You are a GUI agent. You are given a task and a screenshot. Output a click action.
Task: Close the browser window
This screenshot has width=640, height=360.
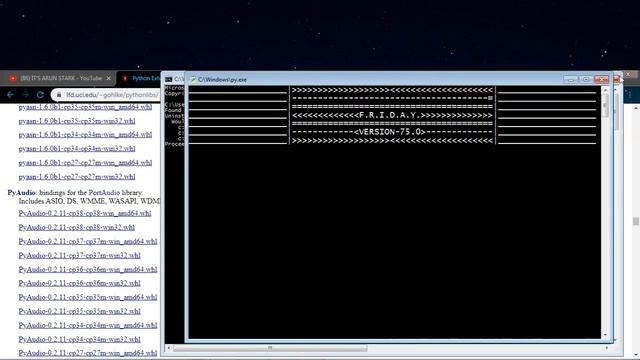click(x=629, y=74)
